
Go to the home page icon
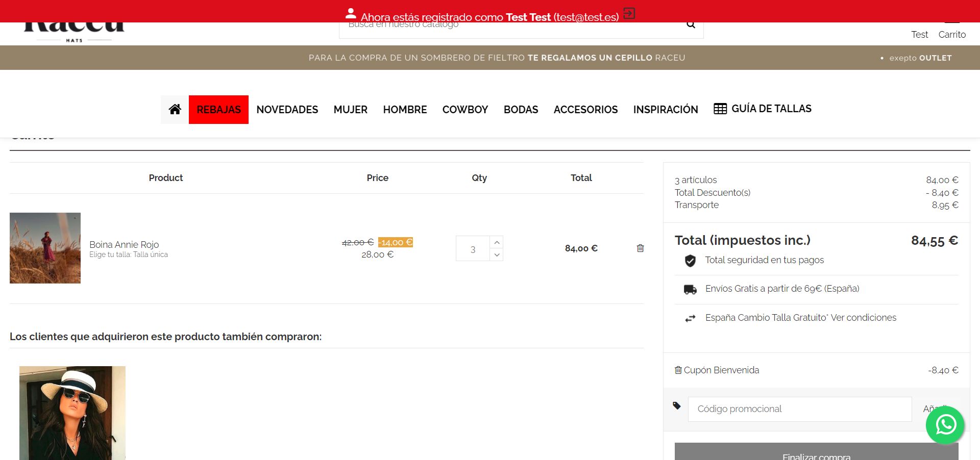point(175,109)
